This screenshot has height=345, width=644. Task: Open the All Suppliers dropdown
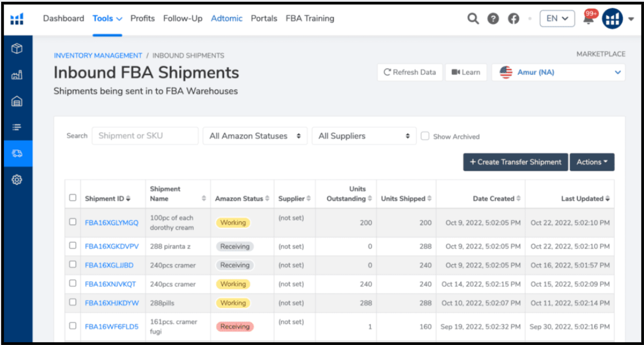click(x=364, y=136)
